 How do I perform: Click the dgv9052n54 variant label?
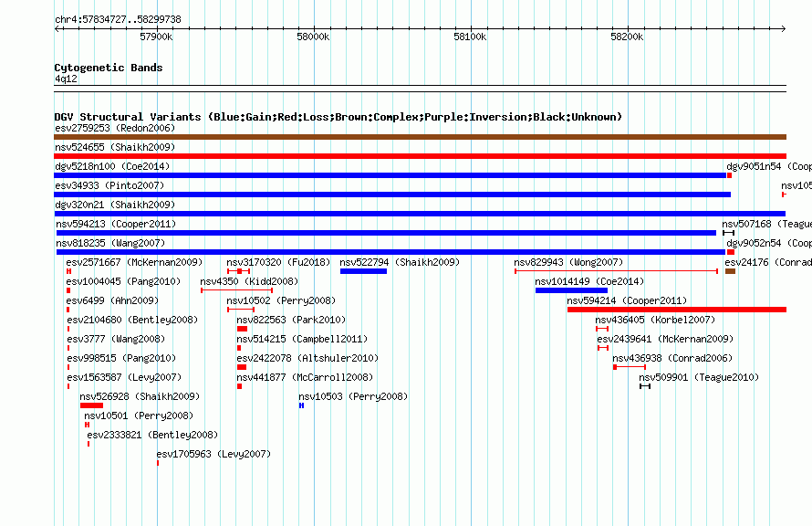[754, 243]
